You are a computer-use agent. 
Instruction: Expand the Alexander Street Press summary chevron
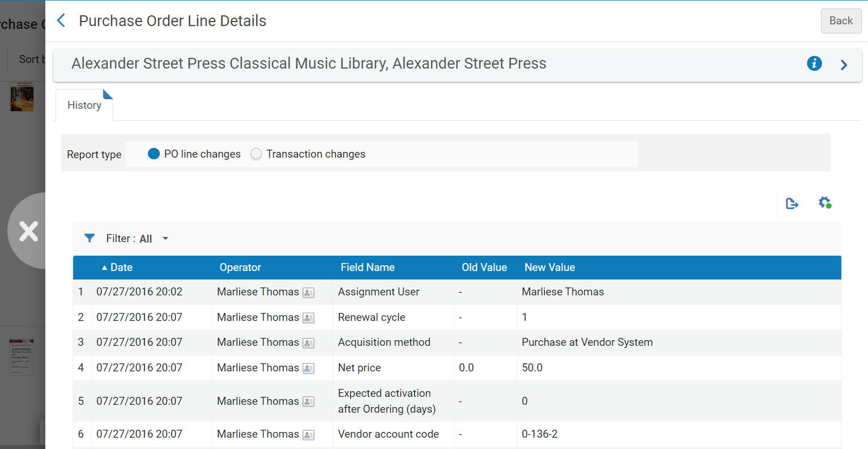(844, 65)
